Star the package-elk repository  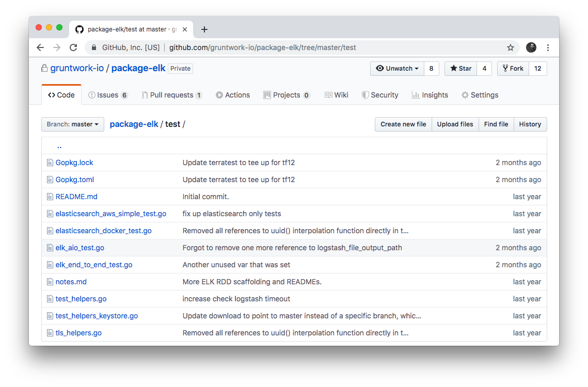pyautogui.click(x=460, y=69)
